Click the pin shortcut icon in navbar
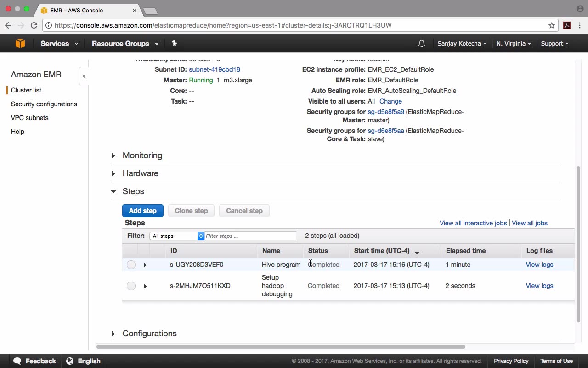Viewport: 588px width, 368px height. [x=174, y=43]
